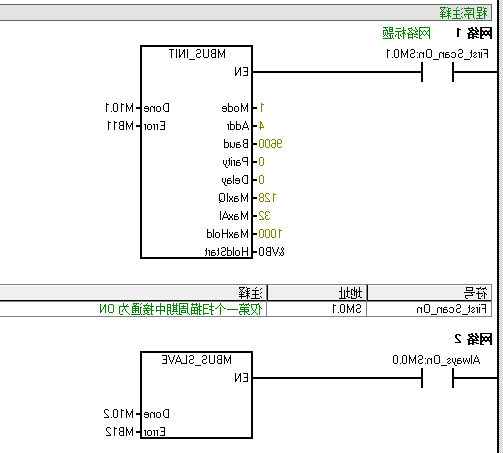Select the comment cell 仅第一个扫描周期中接通为 ON
Viewport: 503px width, 453px height.
point(133,309)
